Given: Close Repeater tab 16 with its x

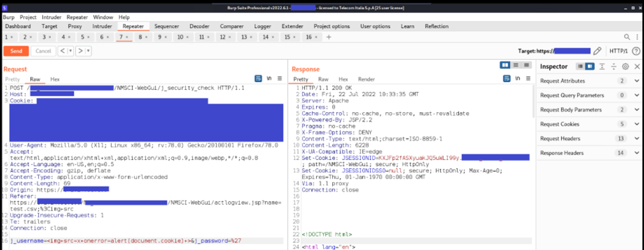Looking at the screenshot, I should pyautogui.click(x=316, y=37).
